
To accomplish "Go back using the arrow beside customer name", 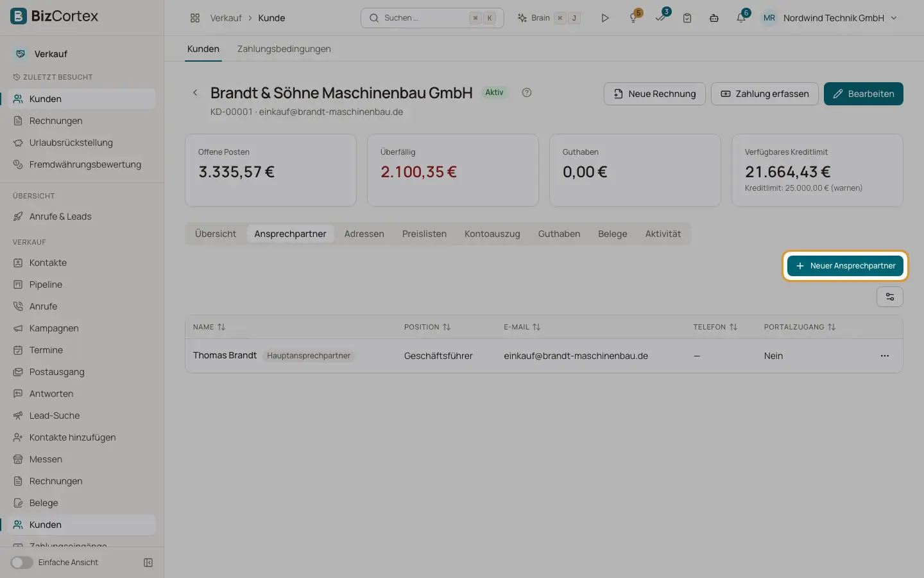I will [x=195, y=92].
